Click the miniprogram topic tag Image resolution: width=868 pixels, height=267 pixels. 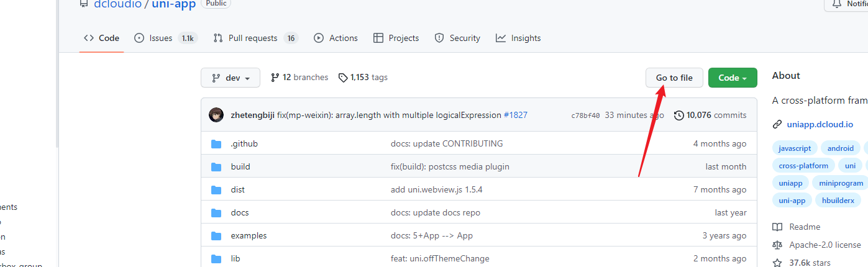[841, 183]
